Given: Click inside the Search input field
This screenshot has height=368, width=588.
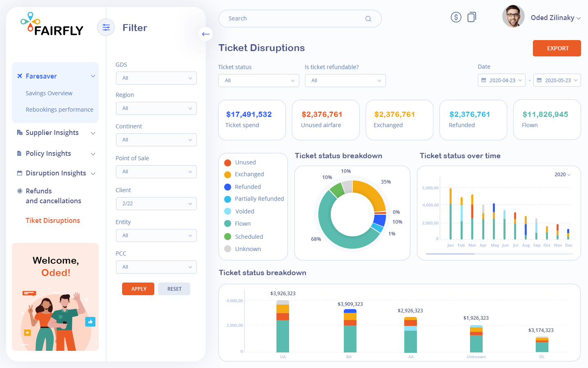Looking at the screenshot, I should coord(286,18).
